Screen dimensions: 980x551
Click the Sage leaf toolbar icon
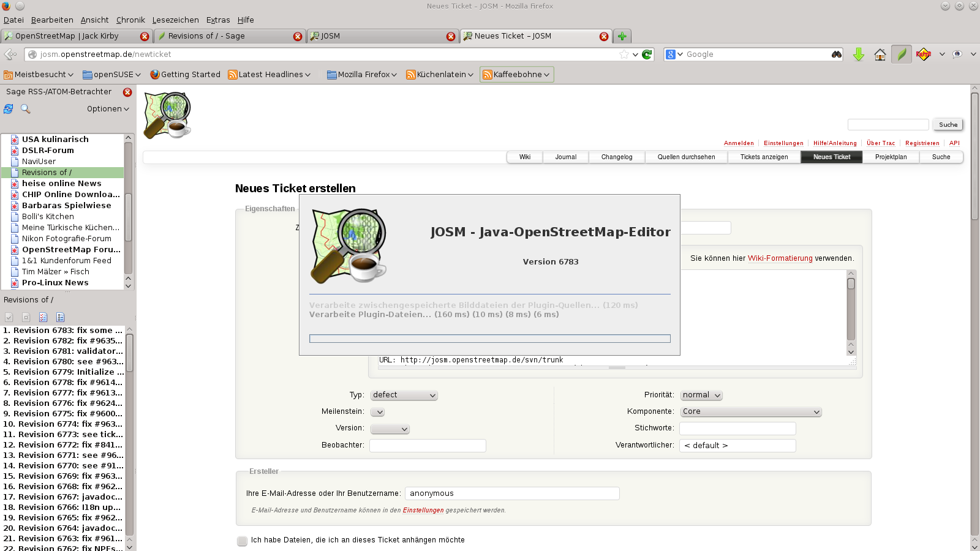pyautogui.click(x=901, y=54)
